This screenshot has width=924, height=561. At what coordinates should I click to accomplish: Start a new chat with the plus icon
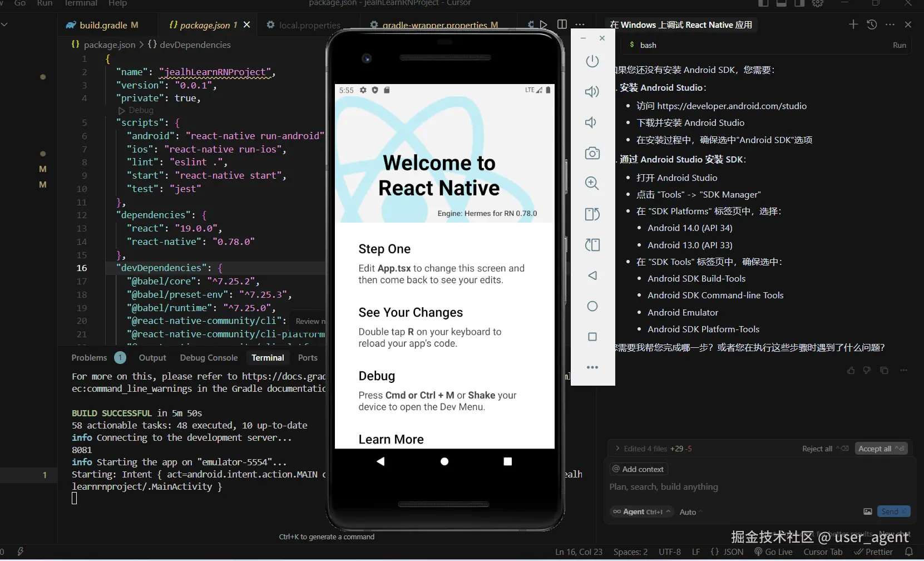point(853,24)
